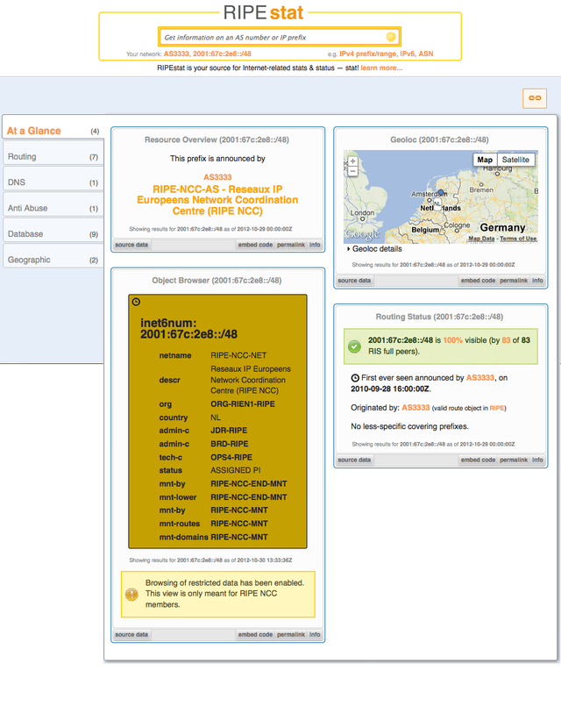
Task: Switch map to Map view
Action: 485,160
